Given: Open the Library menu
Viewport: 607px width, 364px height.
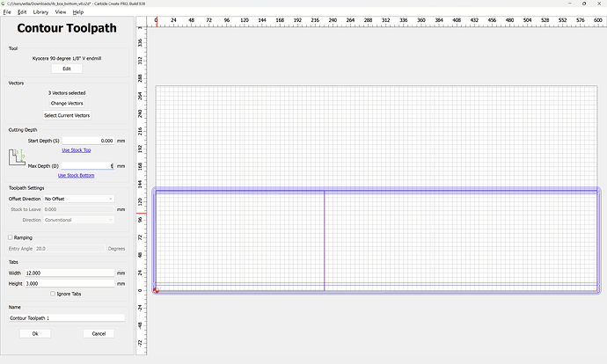Looking at the screenshot, I should [x=40, y=12].
